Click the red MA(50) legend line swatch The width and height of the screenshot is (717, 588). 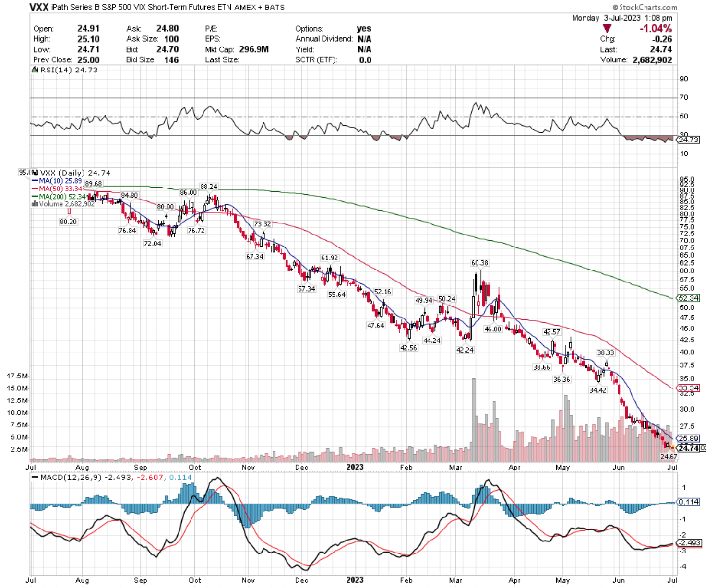pyautogui.click(x=35, y=189)
